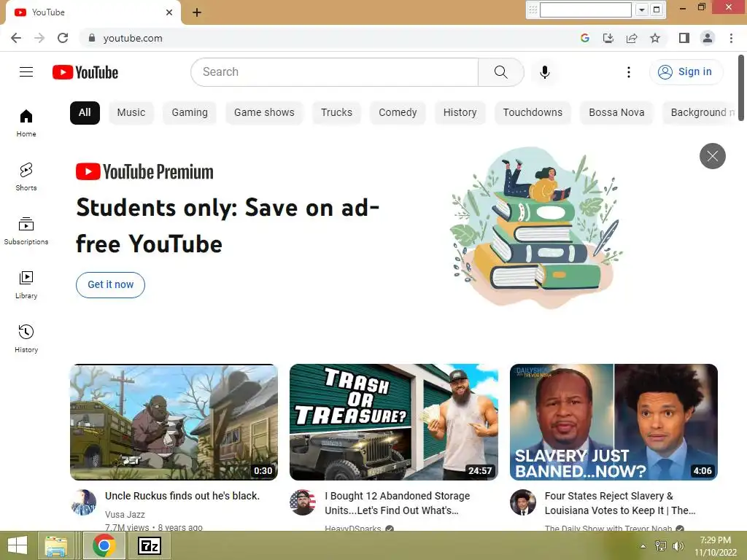
Task: Close the YouTube tab
Action: coord(169,12)
